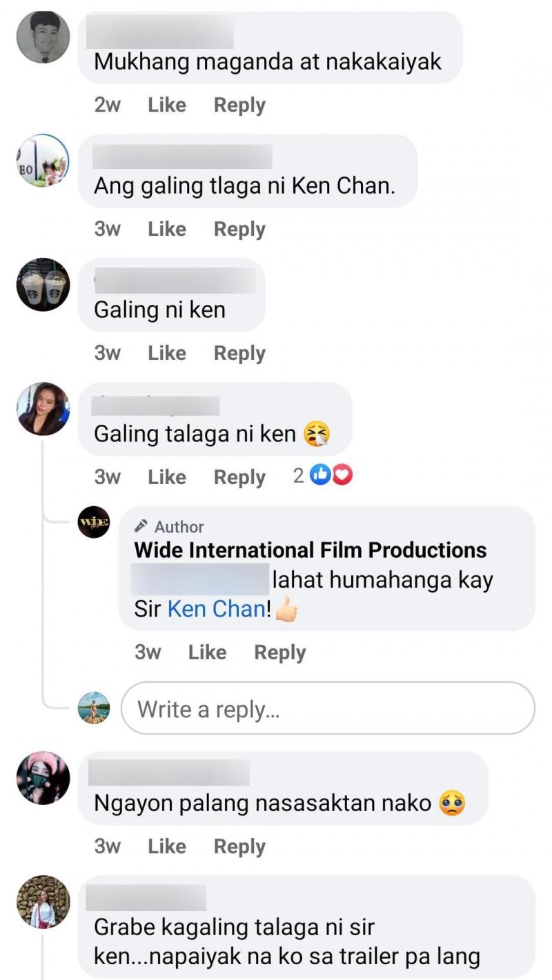Click the "Write a reply..." input field

point(328,708)
